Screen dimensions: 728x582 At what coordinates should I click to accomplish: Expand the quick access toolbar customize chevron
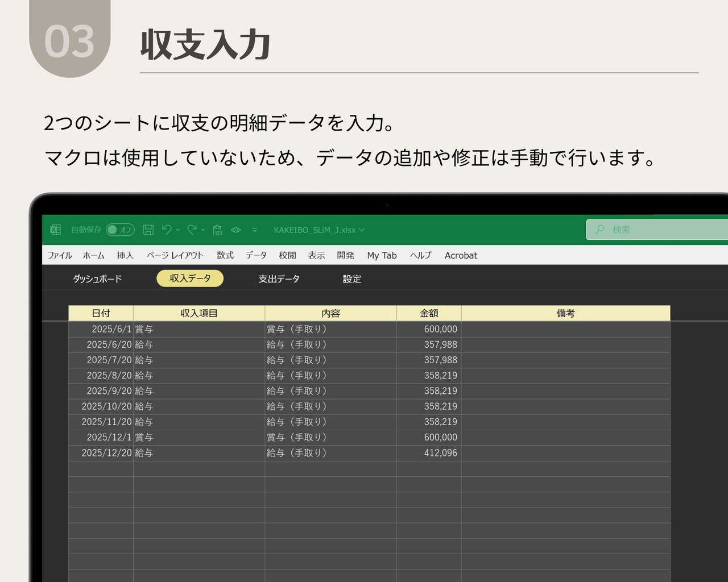click(255, 231)
